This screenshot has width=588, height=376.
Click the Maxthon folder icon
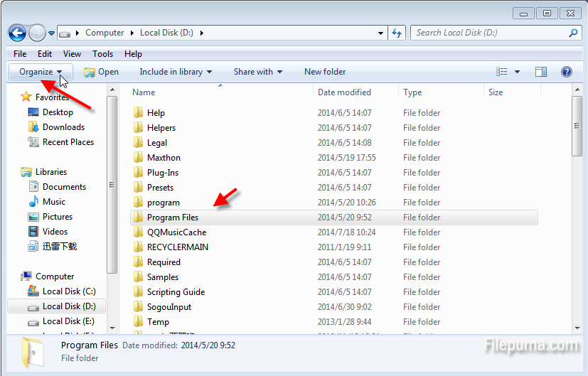point(139,158)
